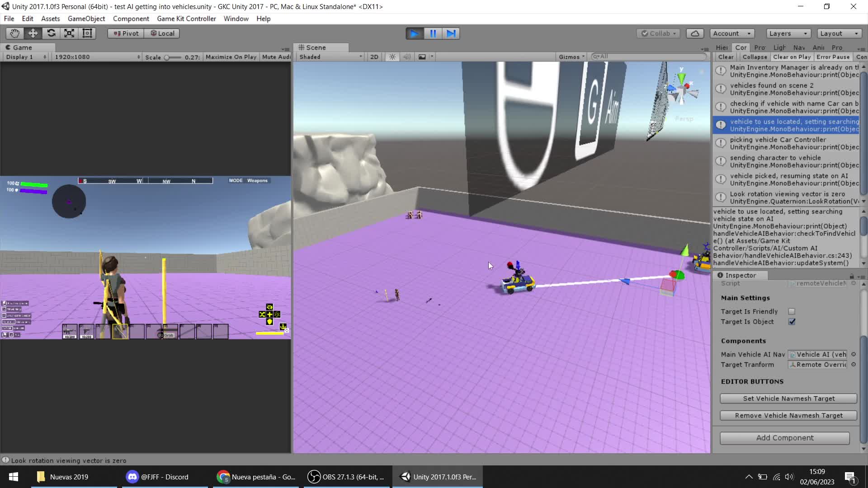Select the Hand tool in toolbar
The image size is (868, 488).
click(x=15, y=33)
